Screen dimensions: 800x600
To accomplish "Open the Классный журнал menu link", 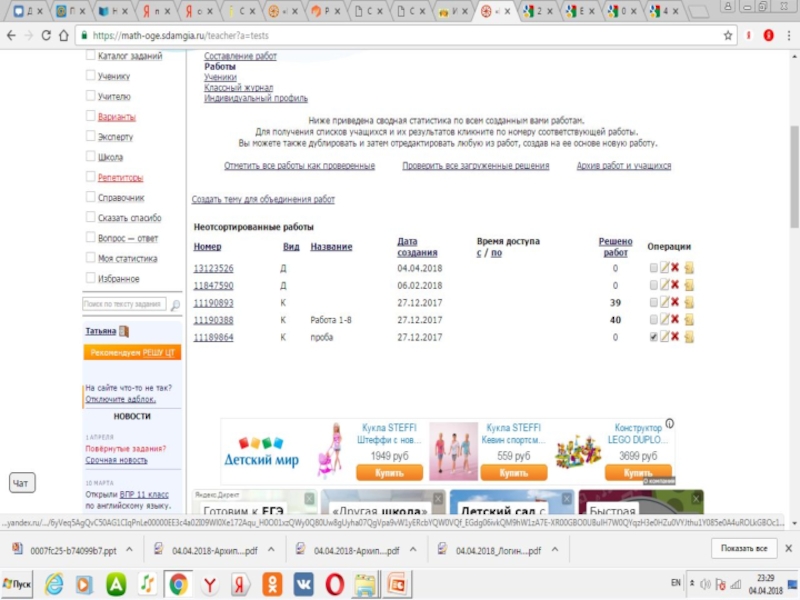I will click(x=238, y=87).
